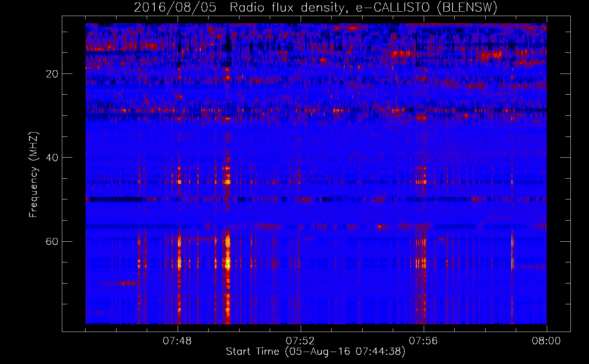
Task: Click the 60 MHz frequency tick label
Action: tap(52, 241)
